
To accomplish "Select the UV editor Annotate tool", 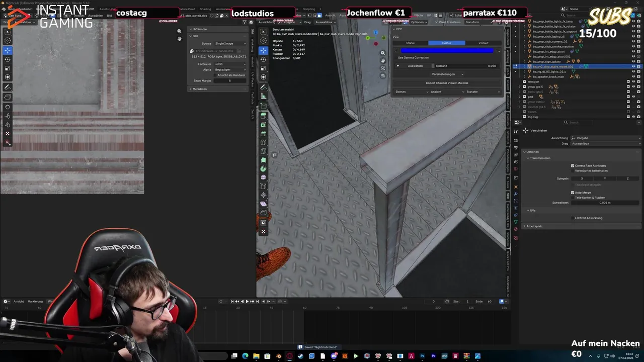I will point(8,87).
